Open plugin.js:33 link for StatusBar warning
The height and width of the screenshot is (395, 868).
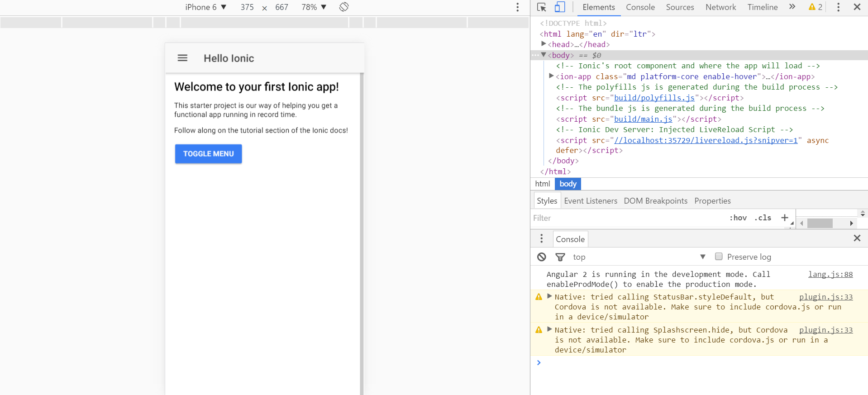click(x=826, y=297)
